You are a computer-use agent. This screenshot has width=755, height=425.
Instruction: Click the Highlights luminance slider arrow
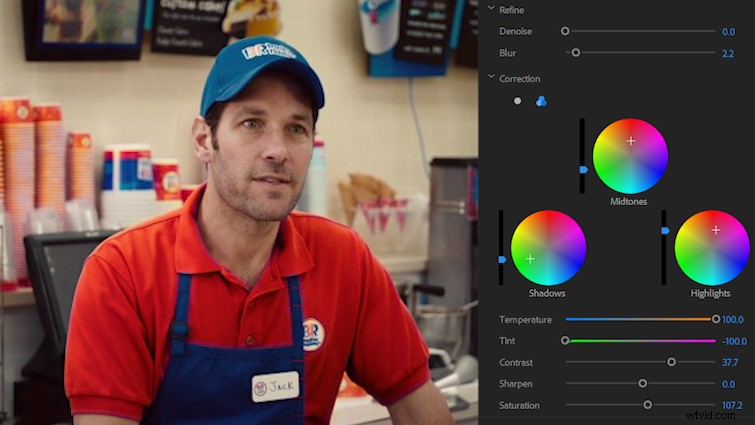point(665,231)
